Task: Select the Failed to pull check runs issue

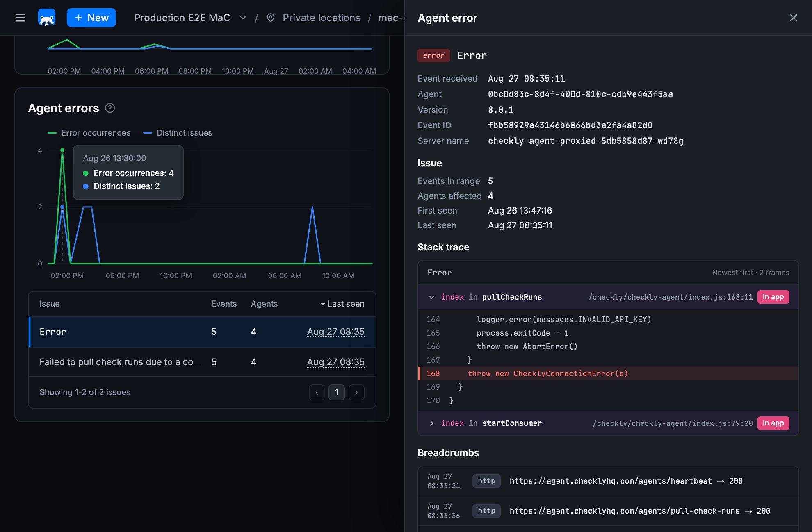Action: (x=202, y=362)
